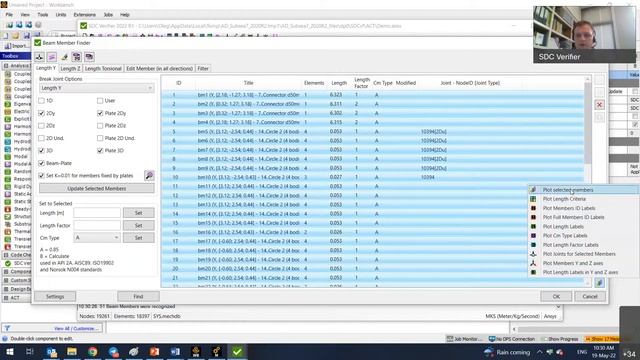Expand the ACT toolbox group
The width and height of the screenshot is (640, 360).
[6, 298]
